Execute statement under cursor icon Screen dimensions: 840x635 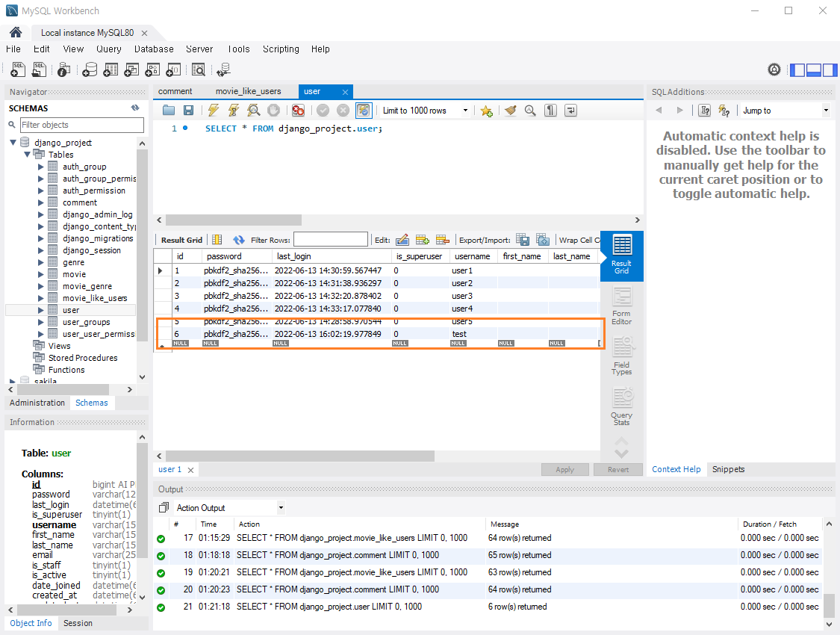234,111
